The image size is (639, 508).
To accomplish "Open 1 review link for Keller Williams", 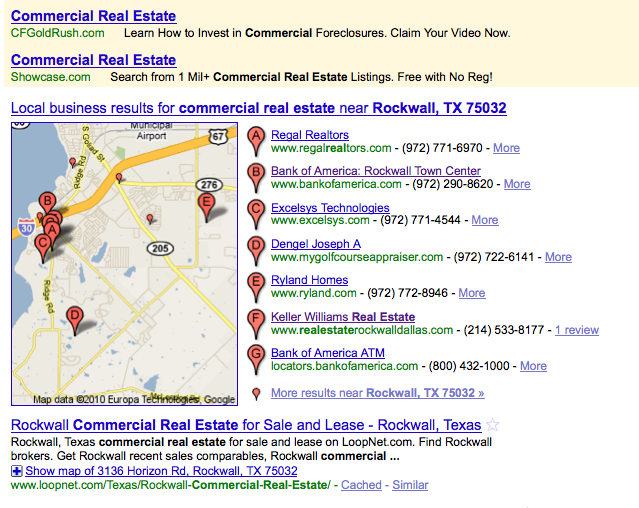I will pyautogui.click(x=577, y=330).
